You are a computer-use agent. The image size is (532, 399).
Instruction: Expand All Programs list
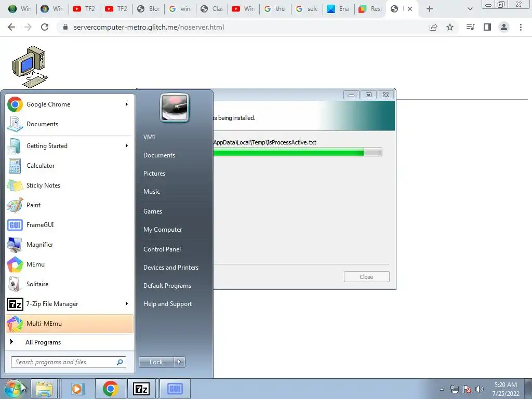(70, 342)
